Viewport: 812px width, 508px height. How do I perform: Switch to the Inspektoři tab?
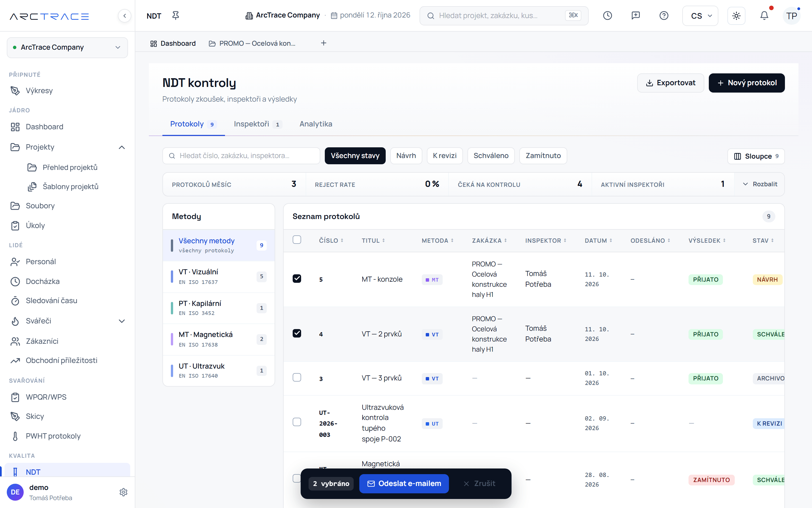point(258,124)
